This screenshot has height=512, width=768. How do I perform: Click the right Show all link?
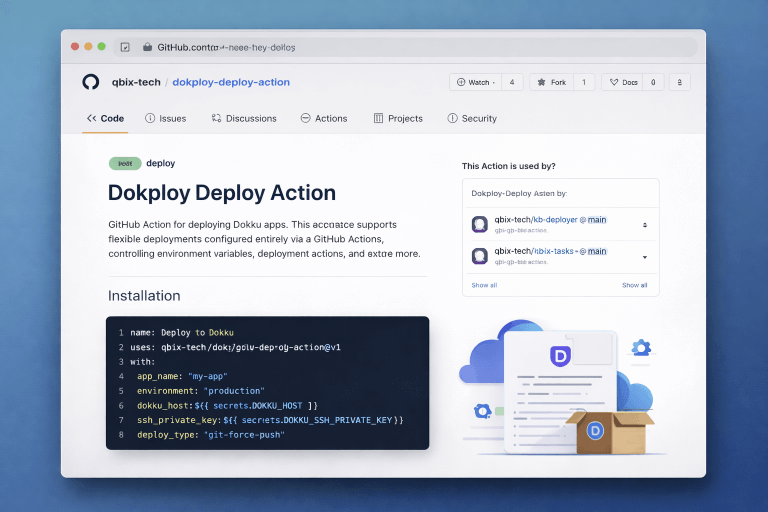tap(635, 285)
